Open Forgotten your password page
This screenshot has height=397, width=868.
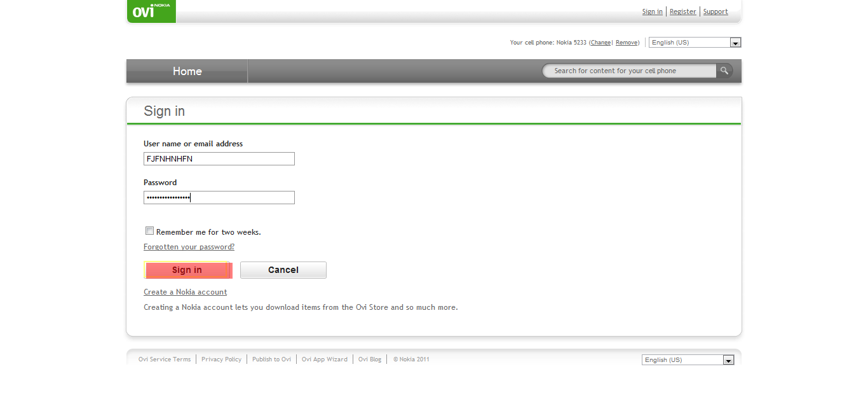tap(189, 246)
